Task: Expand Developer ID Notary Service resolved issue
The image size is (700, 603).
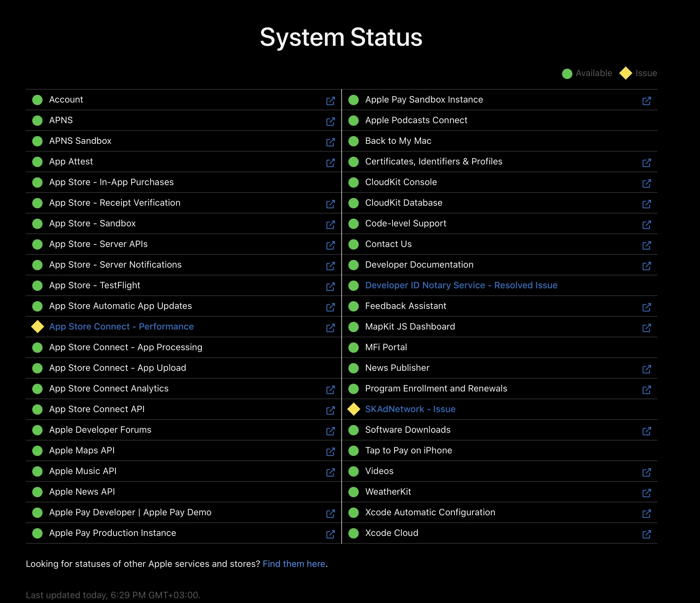Action: tap(461, 285)
